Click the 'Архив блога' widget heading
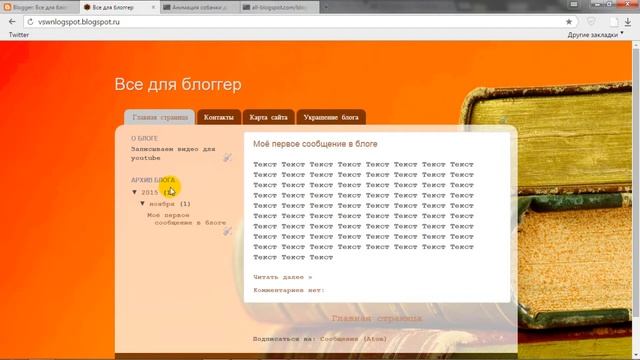Viewport: 640px width, 360px height. (153, 180)
